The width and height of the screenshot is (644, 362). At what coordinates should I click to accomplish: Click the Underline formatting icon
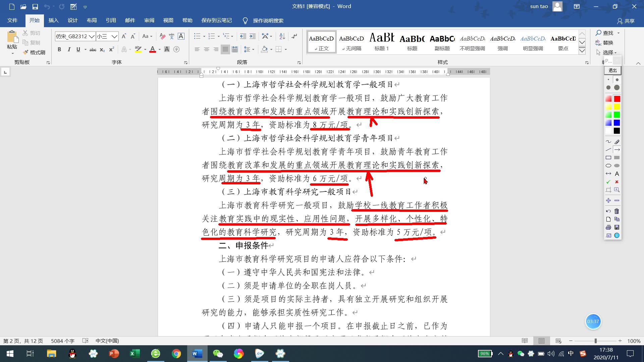(x=78, y=49)
